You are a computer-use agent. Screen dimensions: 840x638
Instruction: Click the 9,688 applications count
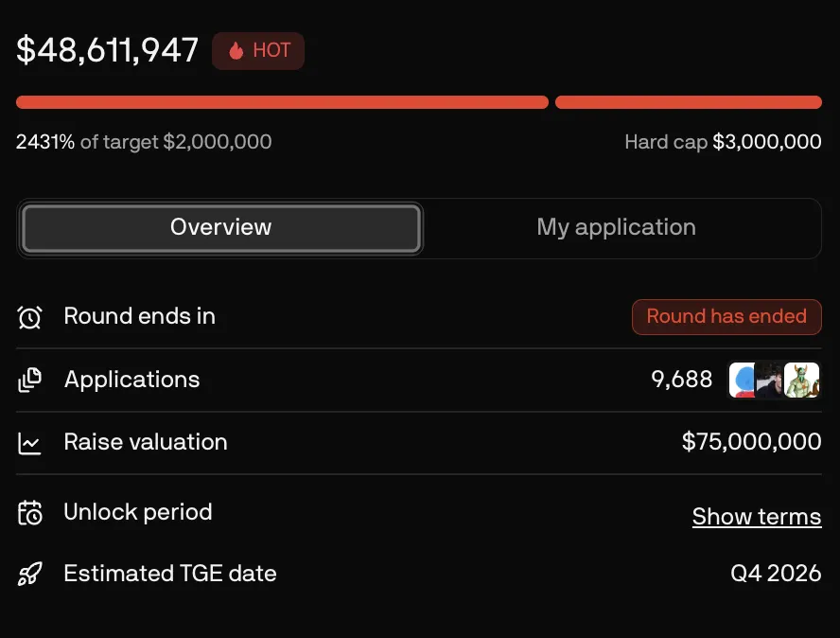point(681,380)
